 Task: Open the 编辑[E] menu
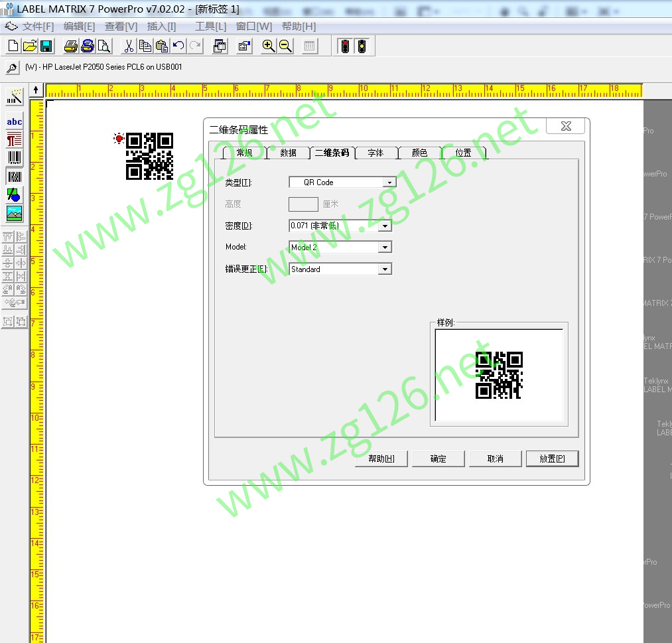point(80,27)
